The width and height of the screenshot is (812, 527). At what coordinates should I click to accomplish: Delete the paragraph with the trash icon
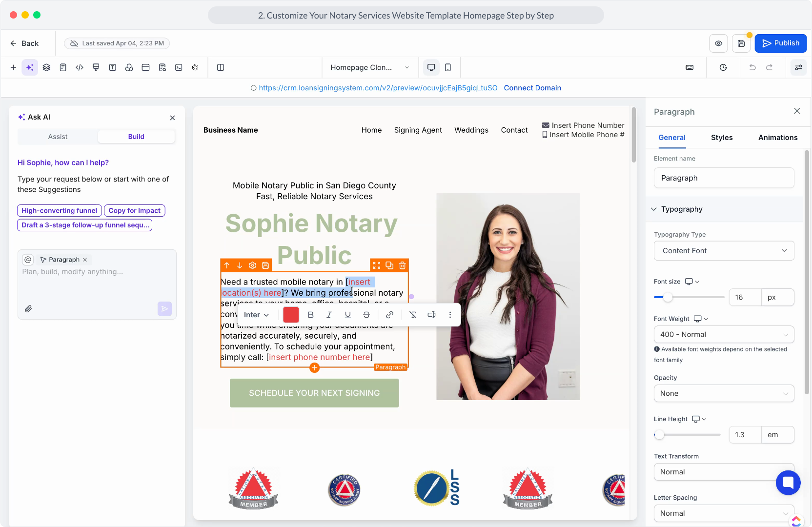[402, 265]
